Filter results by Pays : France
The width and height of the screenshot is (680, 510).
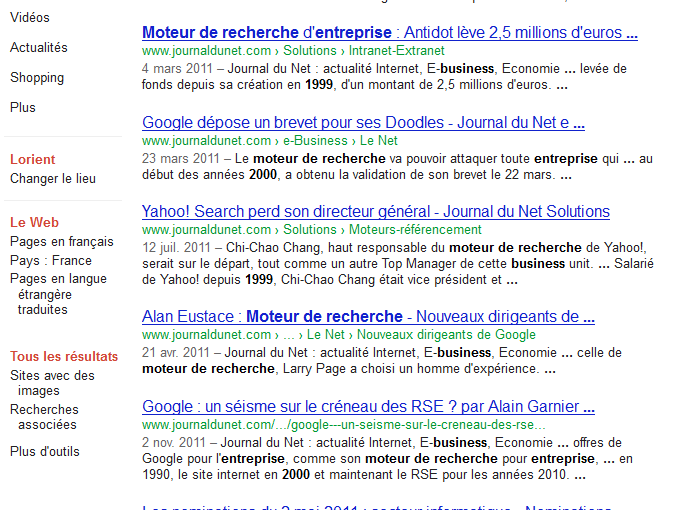click(x=51, y=260)
